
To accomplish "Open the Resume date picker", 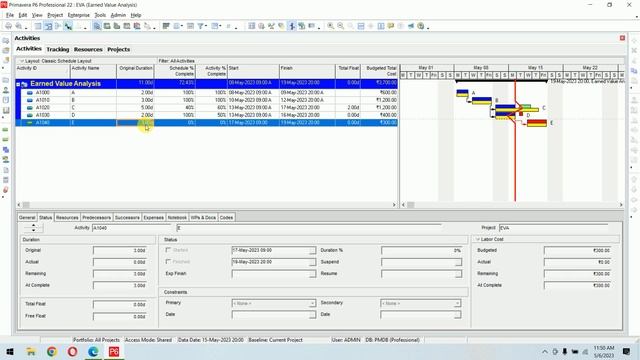I will coord(458,274).
